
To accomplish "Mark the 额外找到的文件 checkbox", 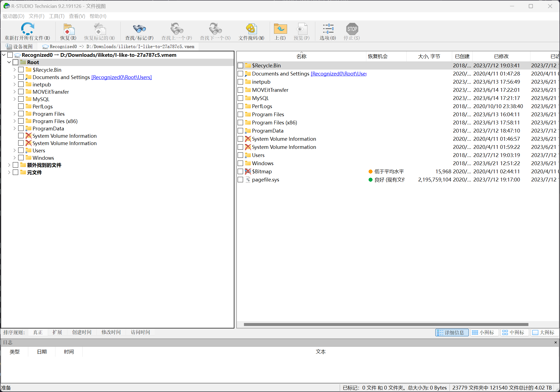I will click(15, 165).
